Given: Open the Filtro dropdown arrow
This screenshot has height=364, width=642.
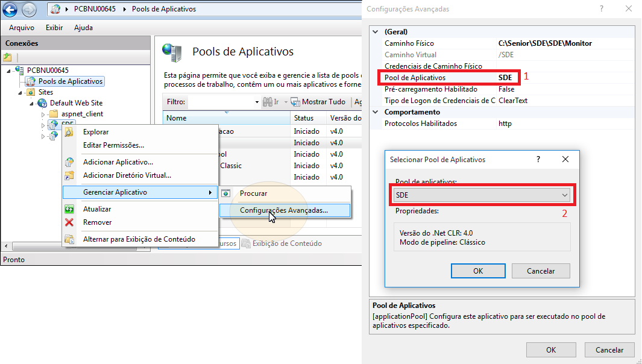Looking at the screenshot, I should coord(257,102).
